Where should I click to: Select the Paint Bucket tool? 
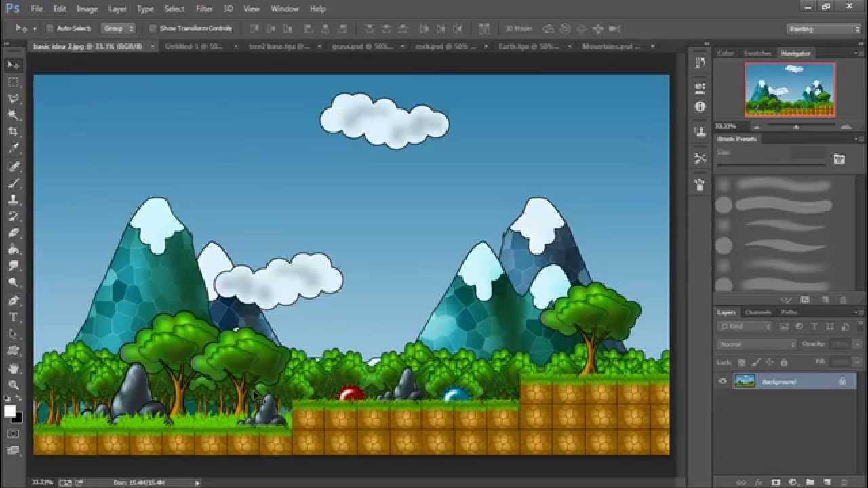click(x=14, y=250)
